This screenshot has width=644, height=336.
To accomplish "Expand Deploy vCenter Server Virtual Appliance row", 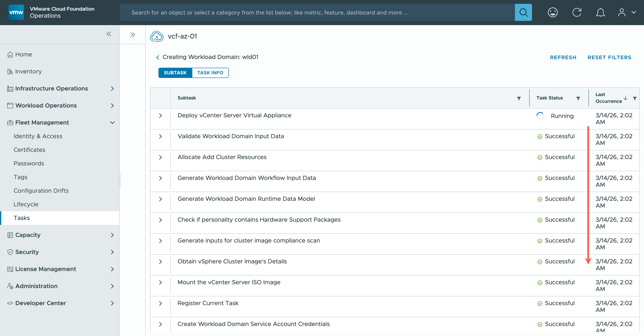I will tap(161, 115).
